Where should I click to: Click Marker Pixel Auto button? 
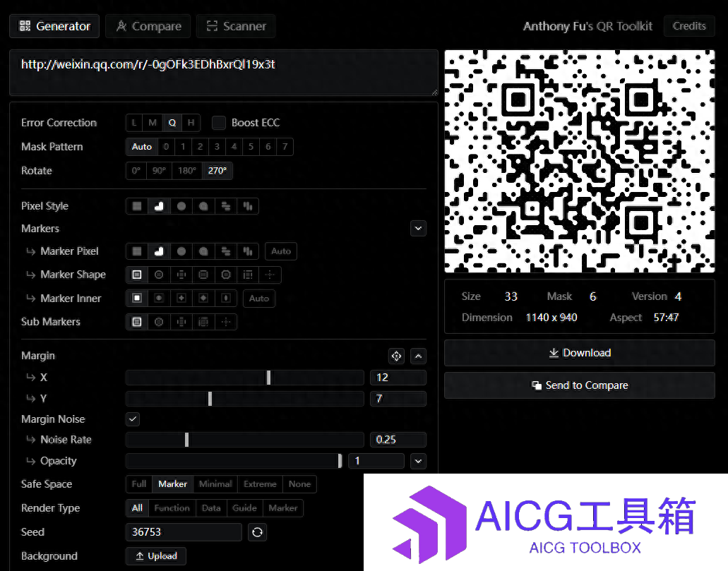tap(281, 251)
